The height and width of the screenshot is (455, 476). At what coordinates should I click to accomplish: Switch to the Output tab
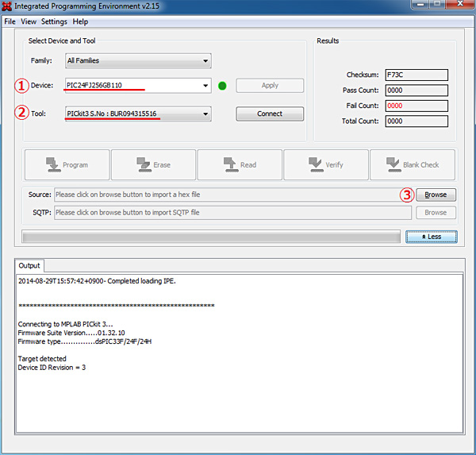[29, 265]
